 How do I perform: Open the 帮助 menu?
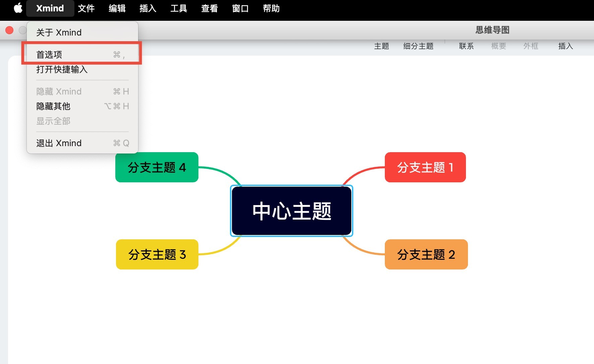[271, 8]
